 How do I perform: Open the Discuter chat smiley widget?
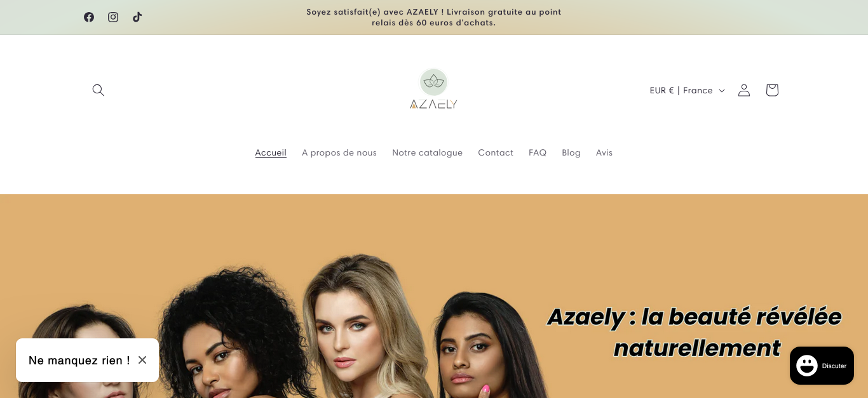tap(822, 366)
